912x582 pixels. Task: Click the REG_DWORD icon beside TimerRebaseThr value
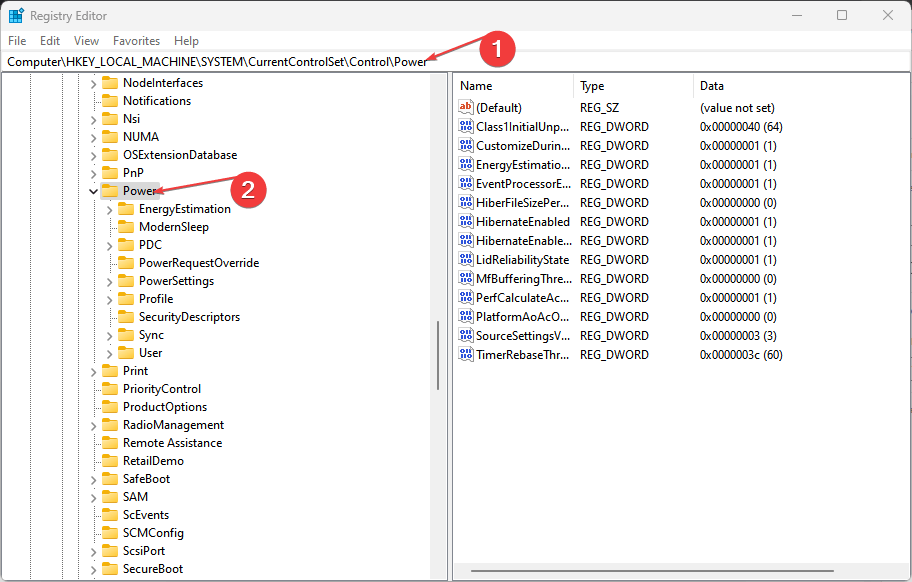[465, 354]
